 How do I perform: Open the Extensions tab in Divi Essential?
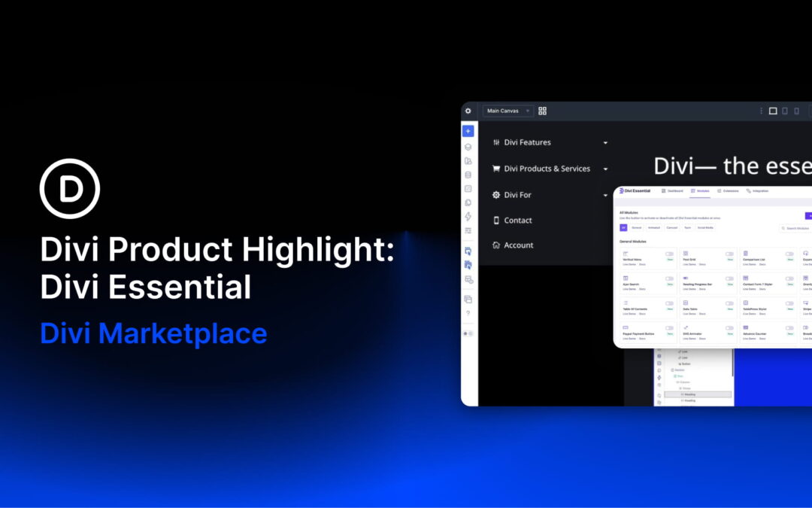coord(728,190)
